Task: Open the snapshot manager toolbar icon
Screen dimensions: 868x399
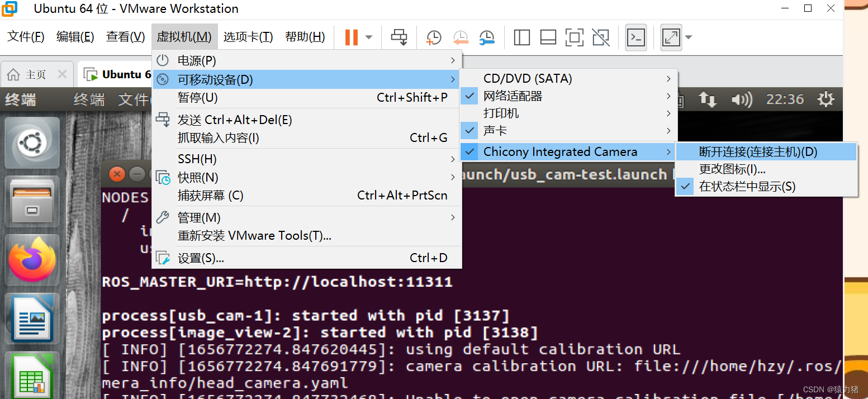Action: [x=487, y=37]
